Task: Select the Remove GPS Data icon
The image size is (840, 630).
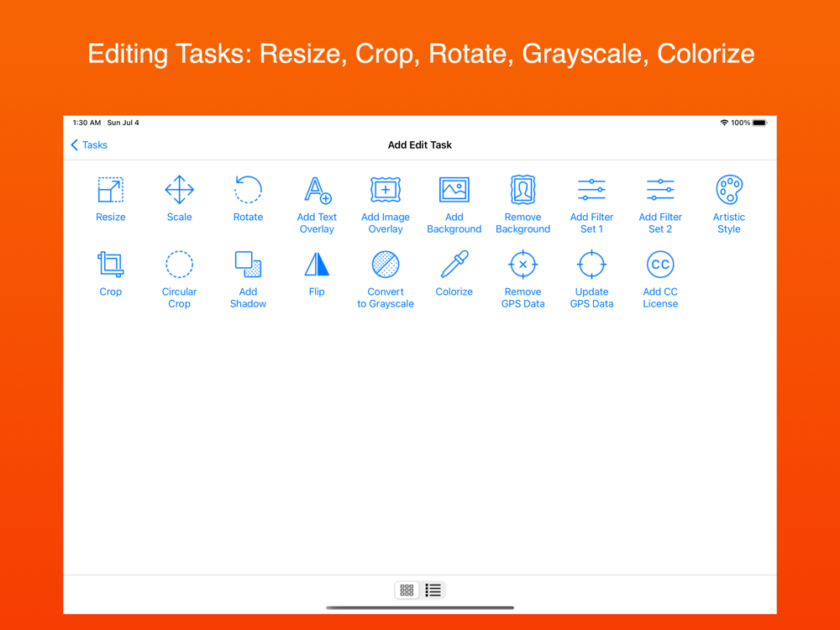Action: [x=522, y=264]
